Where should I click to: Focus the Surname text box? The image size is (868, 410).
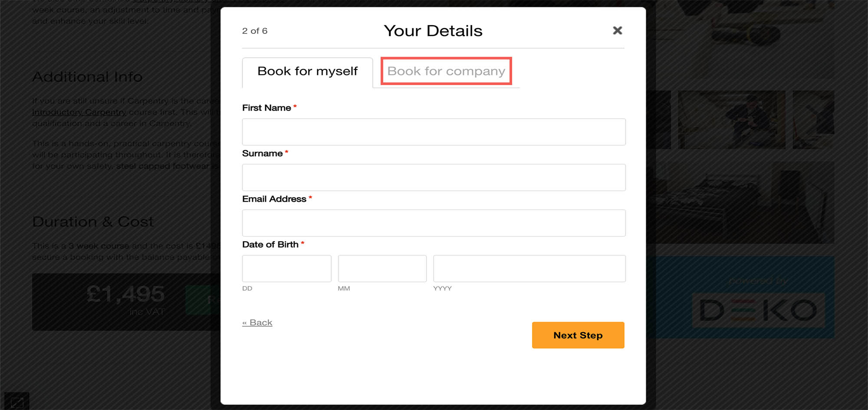(x=434, y=177)
